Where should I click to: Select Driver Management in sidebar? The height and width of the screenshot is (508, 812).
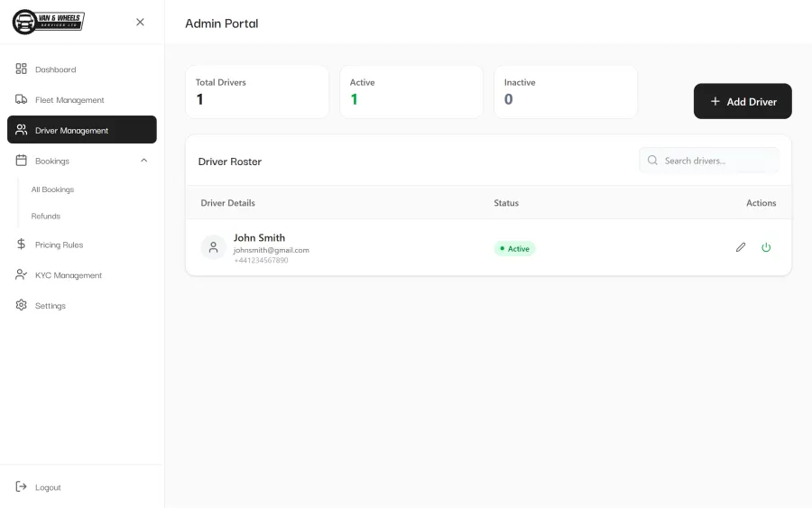coord(82,130)
